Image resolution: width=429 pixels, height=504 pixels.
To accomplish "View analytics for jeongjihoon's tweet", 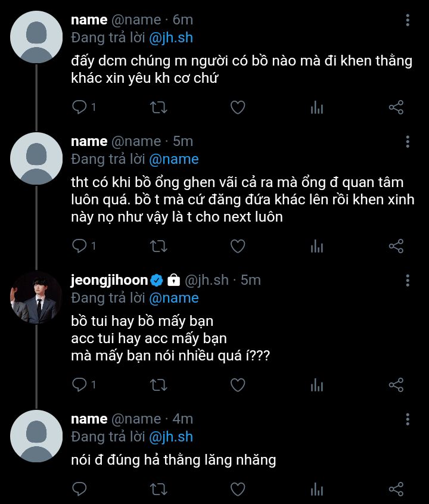I will [x=317, y=385].
